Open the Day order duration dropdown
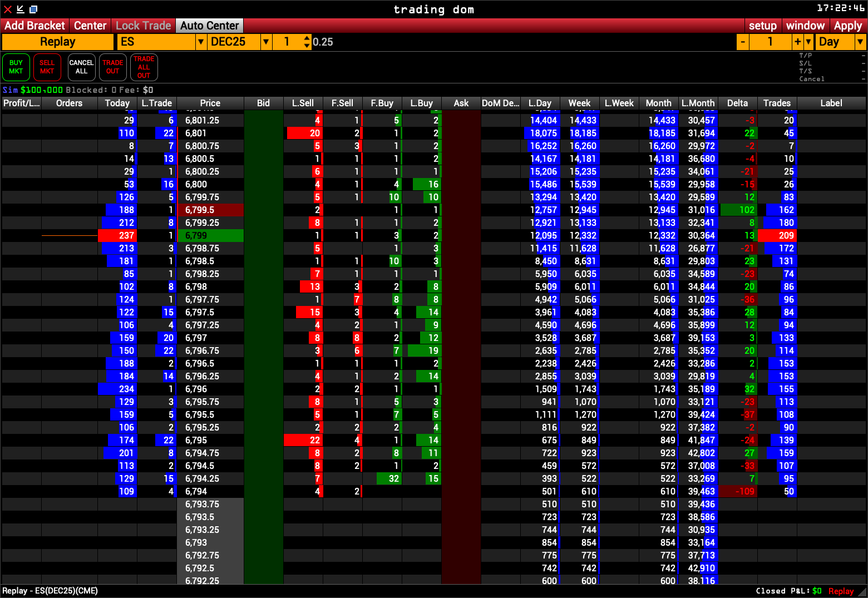 pyautogui.click(x=860, y=42)
